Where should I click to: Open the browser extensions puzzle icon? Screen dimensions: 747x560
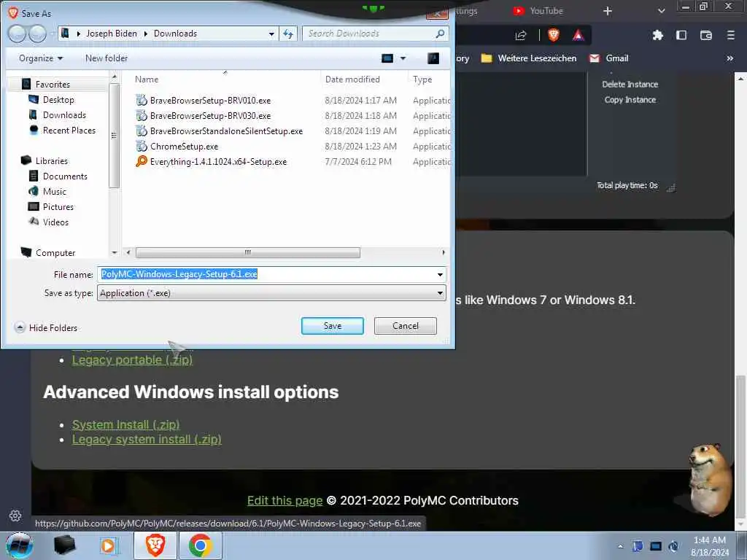click(658, 35)
